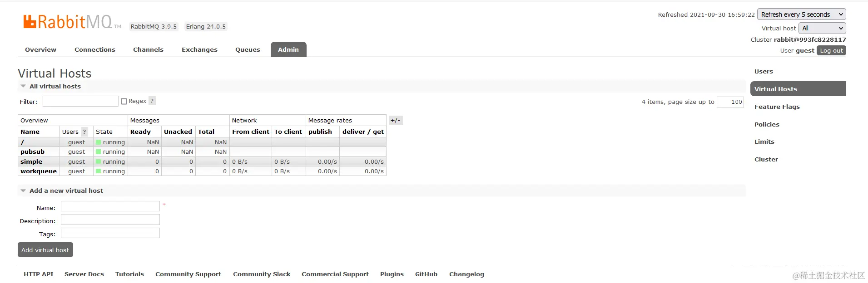Switch to the Channels tab
The height and width of the screenshot is (283, 868).
coord(148,49)
